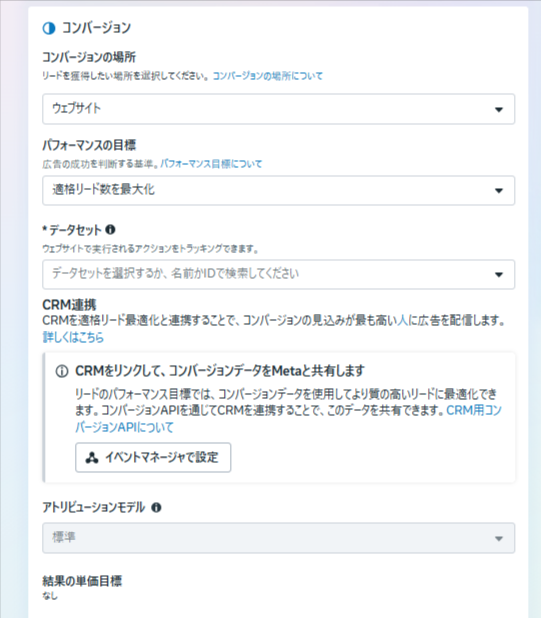Click the arrow on the 標準 dropdown
Screen dimensions: 541x618
tap(499, 538)
